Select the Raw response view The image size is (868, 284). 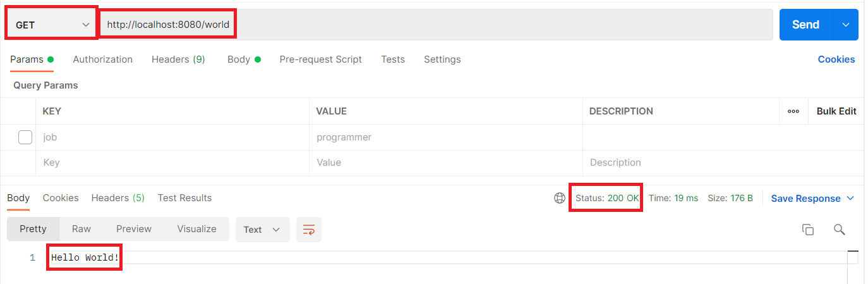(81, 229)
